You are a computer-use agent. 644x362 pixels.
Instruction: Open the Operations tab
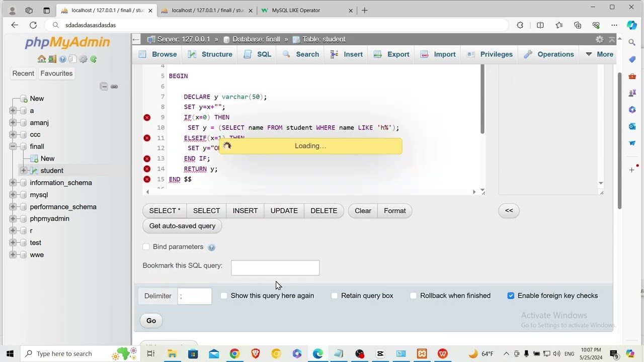pyautogui.click(x=549, y=54)
